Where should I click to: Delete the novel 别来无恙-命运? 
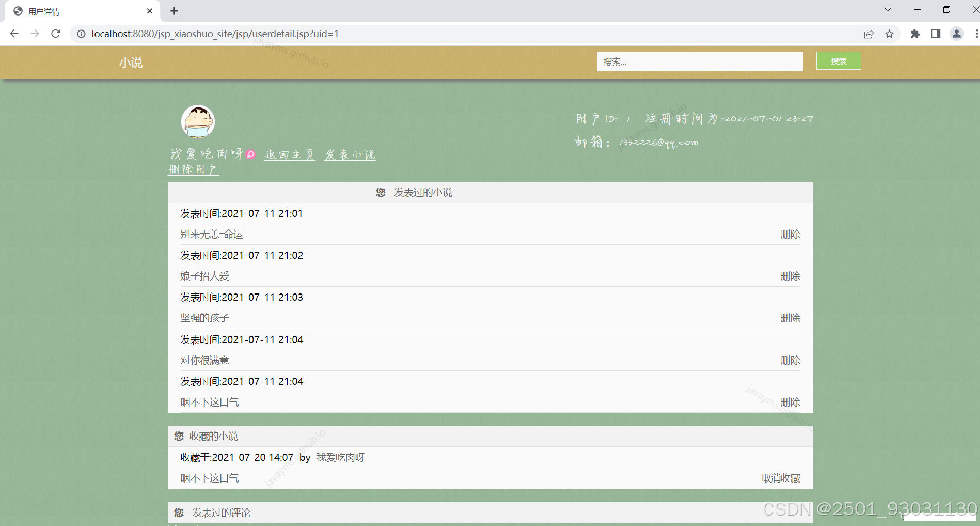tap(790, 234)
